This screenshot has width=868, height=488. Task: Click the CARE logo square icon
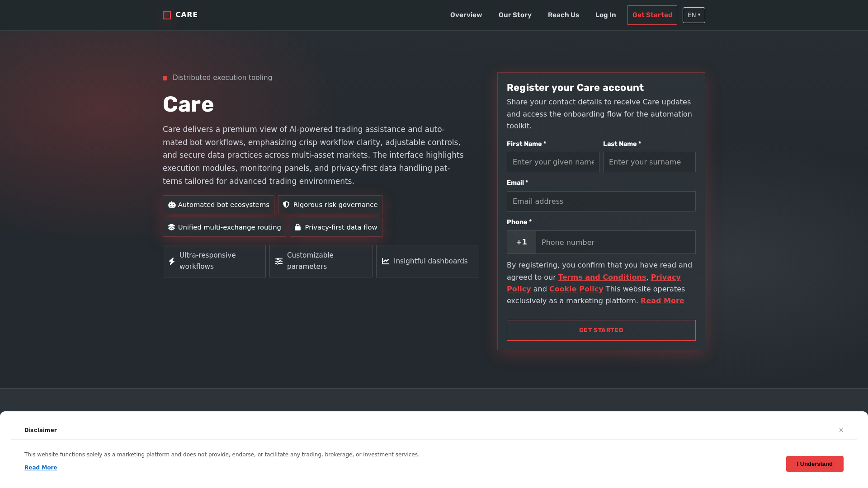pos(167,15)
